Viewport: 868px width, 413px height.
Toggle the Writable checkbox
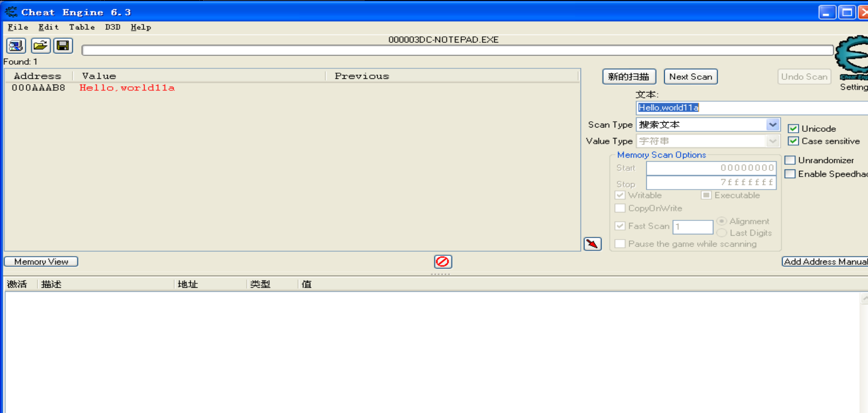[620, 195]
